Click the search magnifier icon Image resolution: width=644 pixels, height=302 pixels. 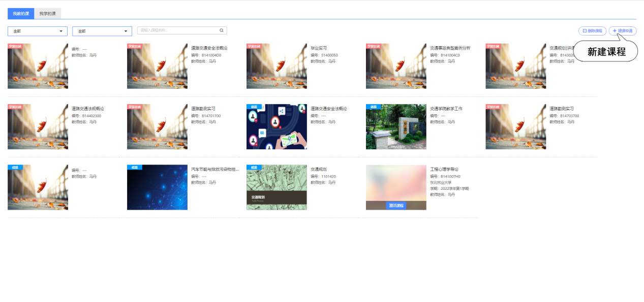222,30
